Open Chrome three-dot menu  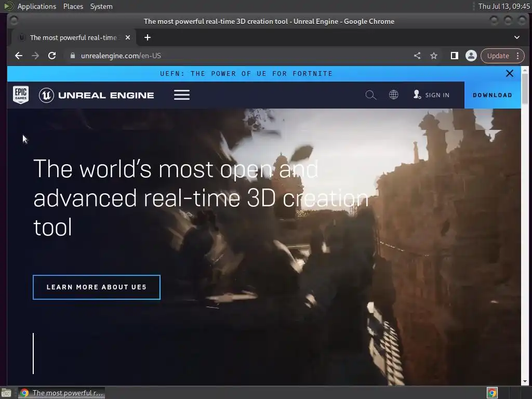518,56
